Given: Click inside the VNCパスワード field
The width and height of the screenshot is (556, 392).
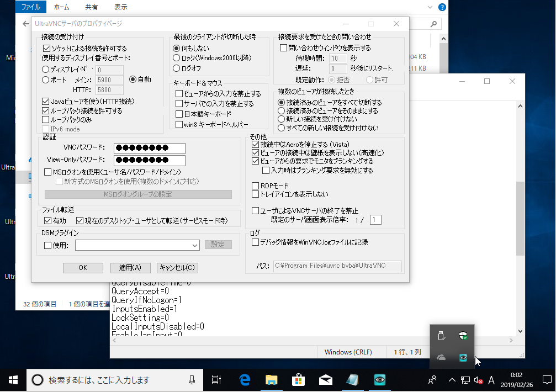Looking at the screenshot, I should point(149,148).
